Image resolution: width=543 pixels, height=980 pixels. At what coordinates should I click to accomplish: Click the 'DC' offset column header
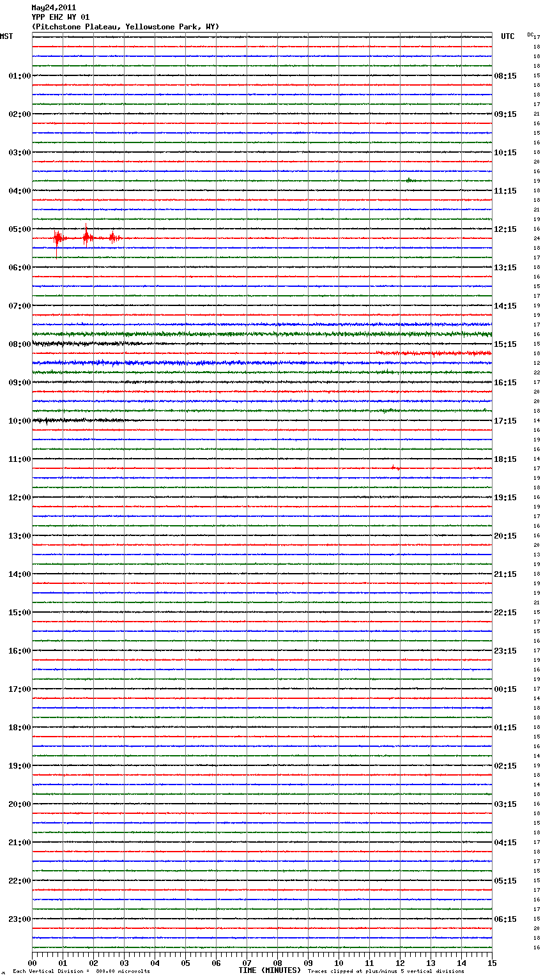[x=530, y=34]
